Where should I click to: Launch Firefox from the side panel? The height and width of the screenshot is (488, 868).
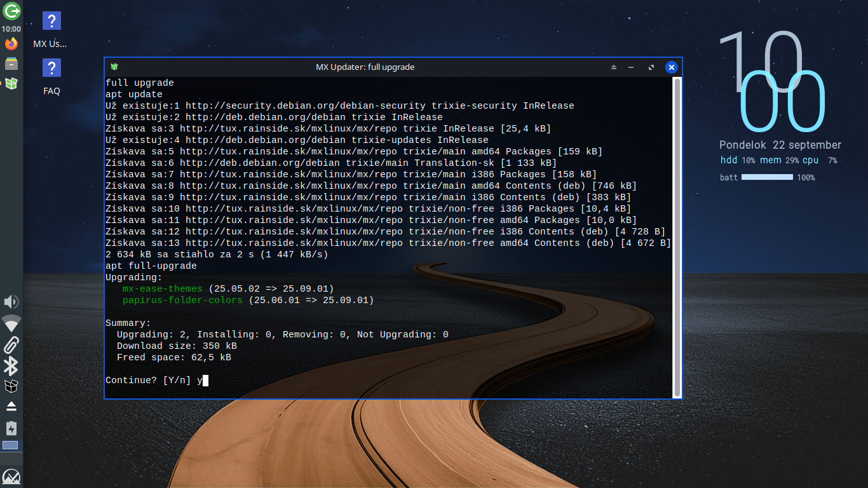click(x=11, y=44)
